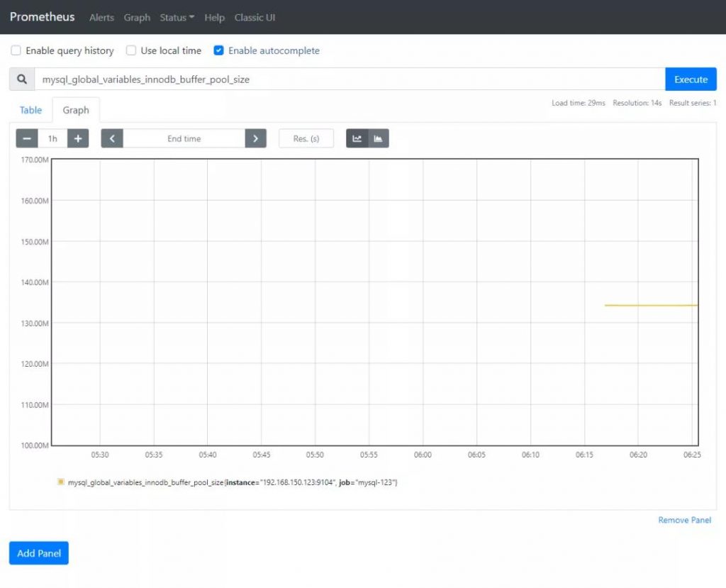726x588 pixels.
Task: Click the 'Load time: 29ms' text
Action: [579, 103]
